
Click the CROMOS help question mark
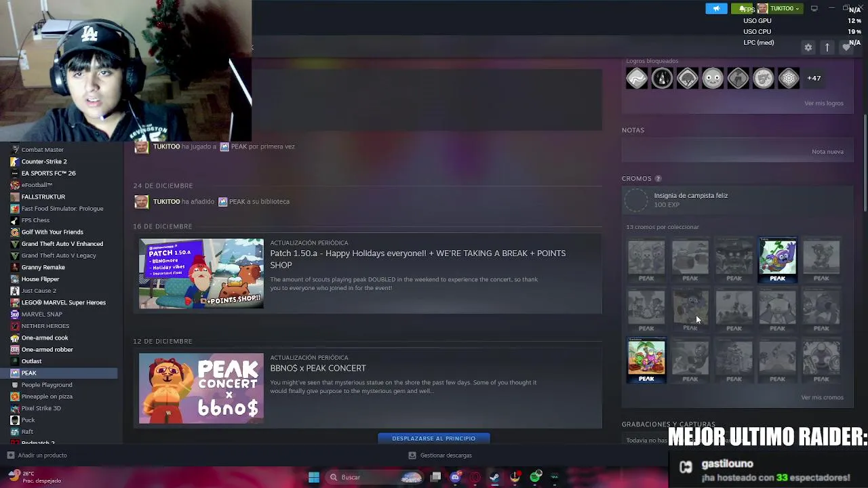[658, 178]
